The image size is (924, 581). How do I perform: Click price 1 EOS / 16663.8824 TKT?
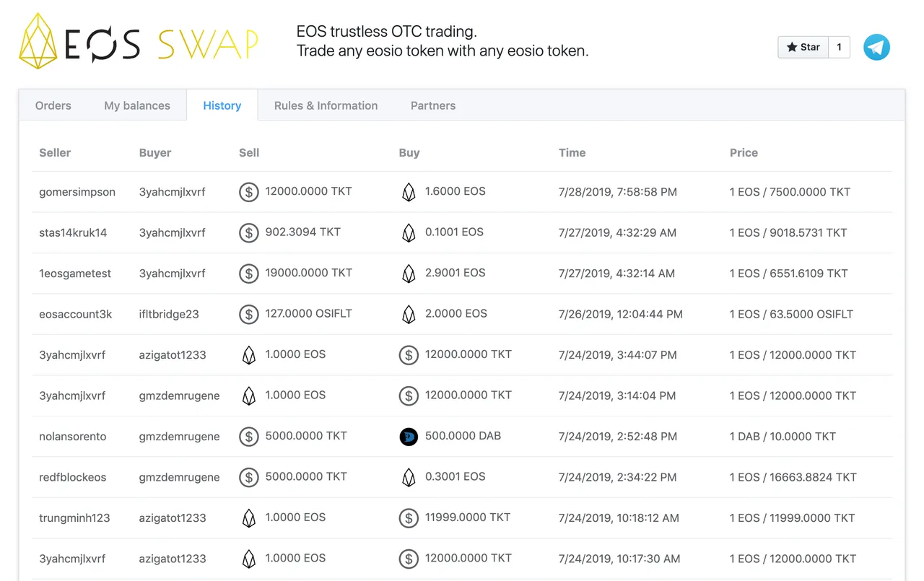[x=793, y=477]
